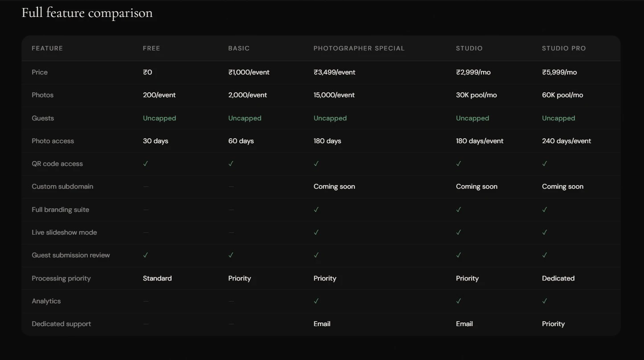Click Guest submission review checkmark under Studio Pro
Viewport: 644px width, 360px height.
click(x=545, y=255)
